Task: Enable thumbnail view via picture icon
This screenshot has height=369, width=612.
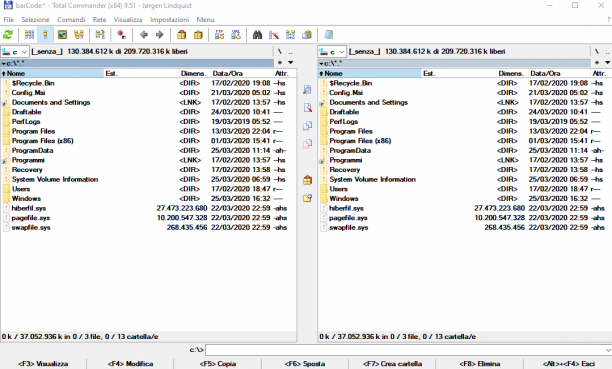Action: click(x=62, y=35)
